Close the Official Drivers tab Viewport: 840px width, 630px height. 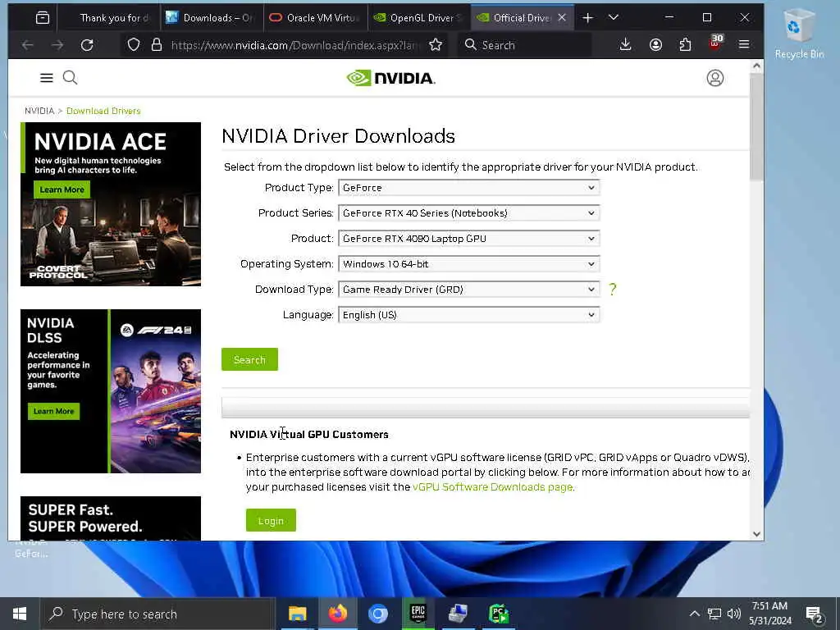point(562,18)
